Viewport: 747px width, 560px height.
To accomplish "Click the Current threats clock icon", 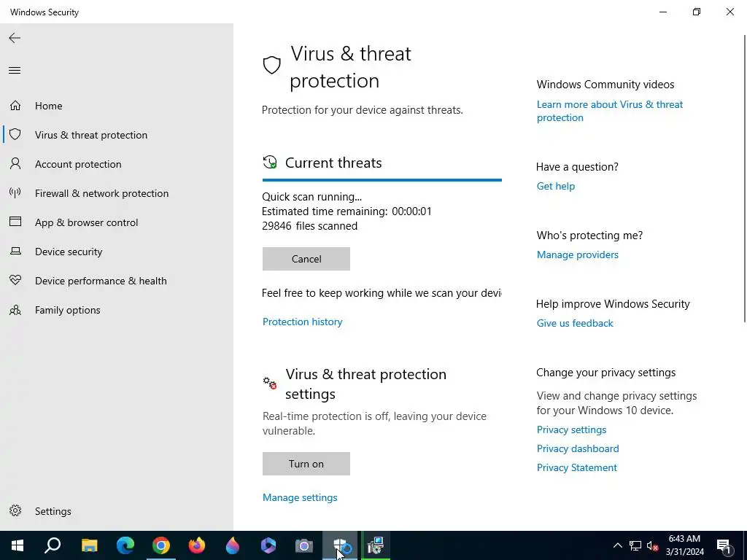I will point(270,163).
